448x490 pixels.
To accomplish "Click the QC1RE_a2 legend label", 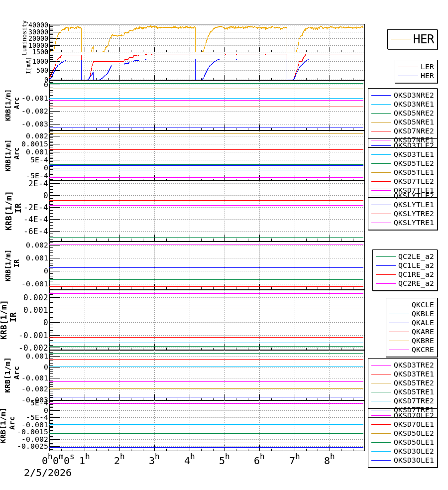I will pyautogui.click(x=416, y=275).
